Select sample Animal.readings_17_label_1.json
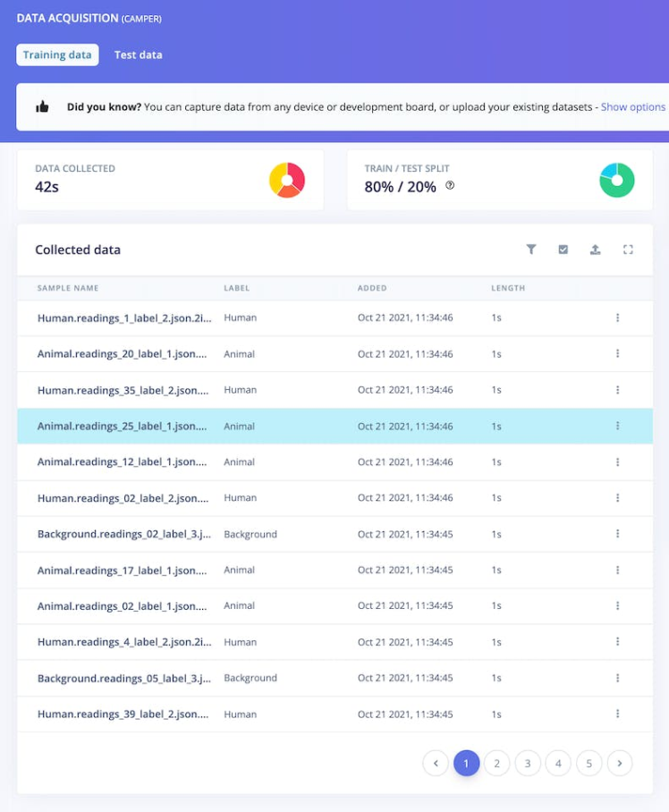The height and width of the screenshot is (812, 669). pyautogui.click(x=123, y=571)
